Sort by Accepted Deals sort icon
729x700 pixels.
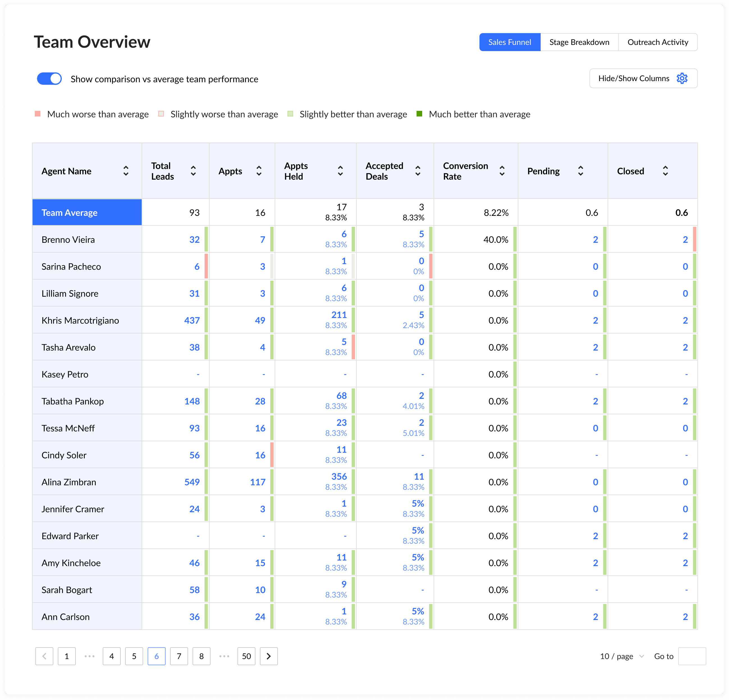(418, 171)
